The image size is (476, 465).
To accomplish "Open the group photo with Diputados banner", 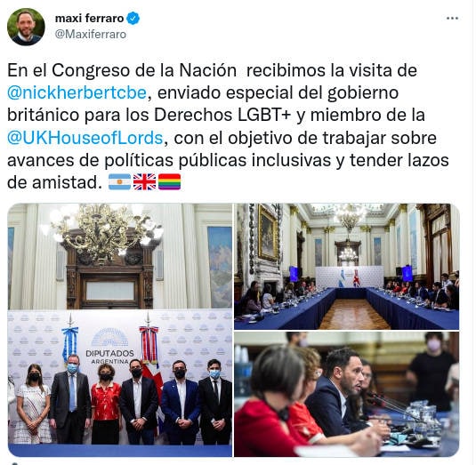I will pyautogui.click(x=119, y=330).
